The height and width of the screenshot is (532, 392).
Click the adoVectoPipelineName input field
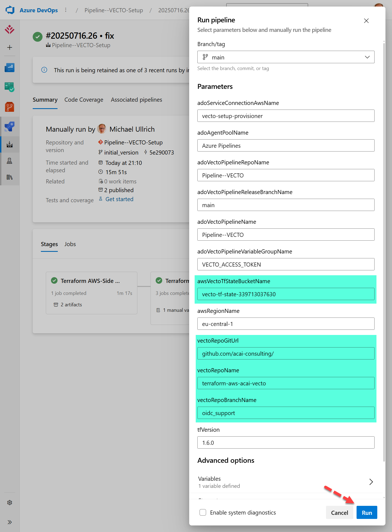point(286,235)
